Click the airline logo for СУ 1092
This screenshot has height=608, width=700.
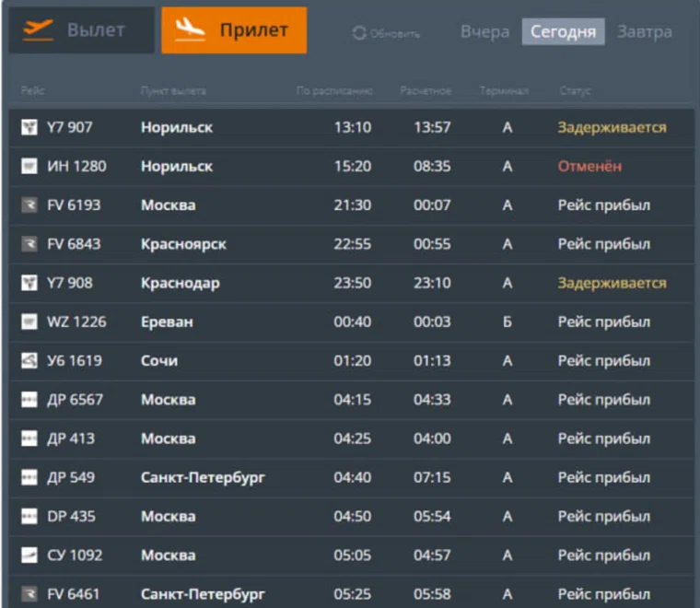click(x=29, y=555)
